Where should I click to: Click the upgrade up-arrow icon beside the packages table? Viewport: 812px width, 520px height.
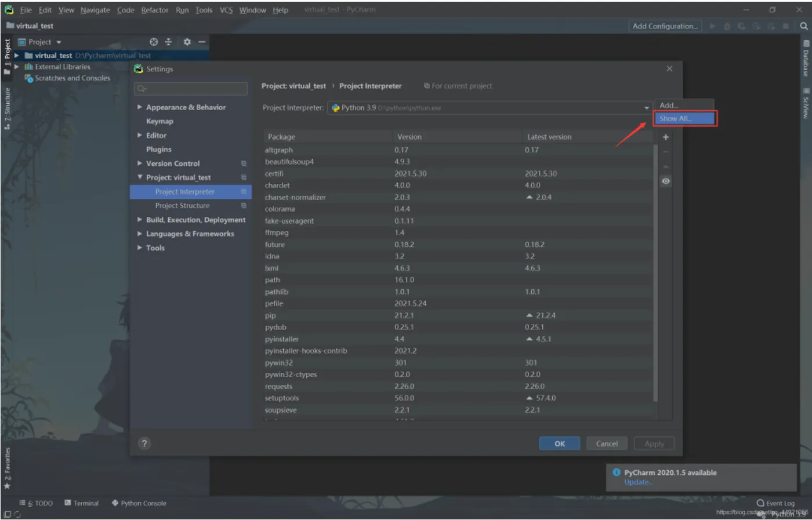(x=666, y=166)
